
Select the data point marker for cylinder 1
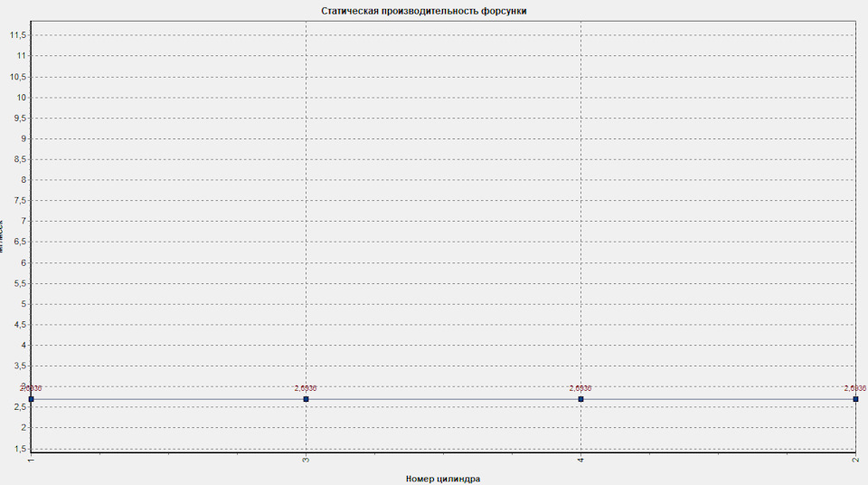32,399
